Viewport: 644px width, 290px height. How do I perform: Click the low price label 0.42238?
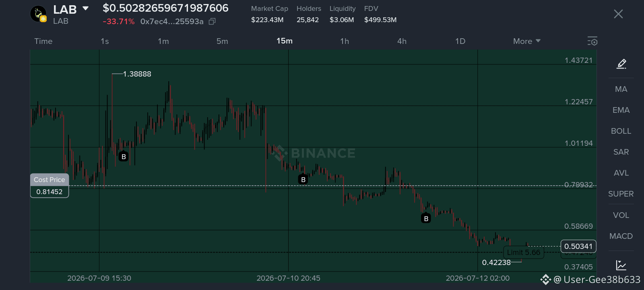click(496, 263)
